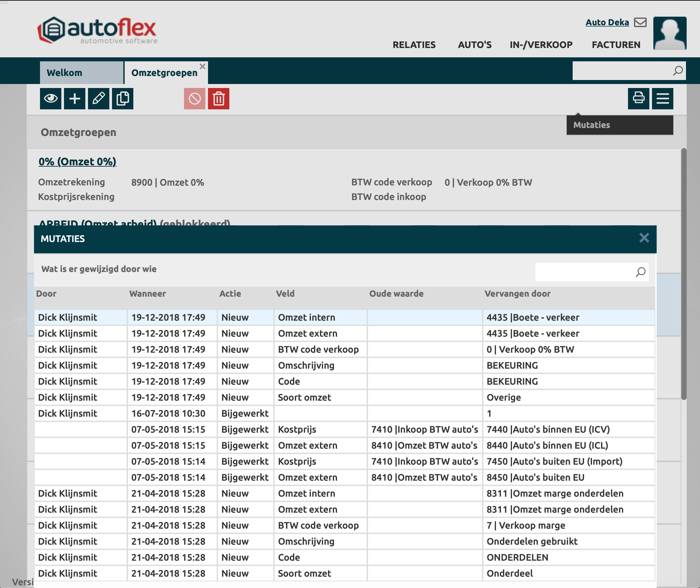Viewport: 700px width, 588px height.
Task: Click the light red block icon
Action: (x=195, y=99)
